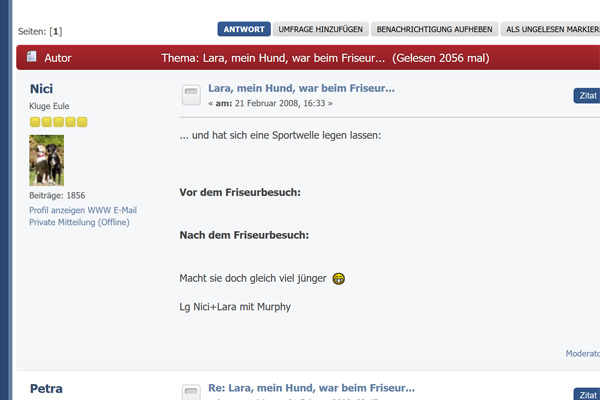Quote Petra's reply with Zitat
Screen dimensions: 600x400
pyautogui.click(x=587, y=395)
